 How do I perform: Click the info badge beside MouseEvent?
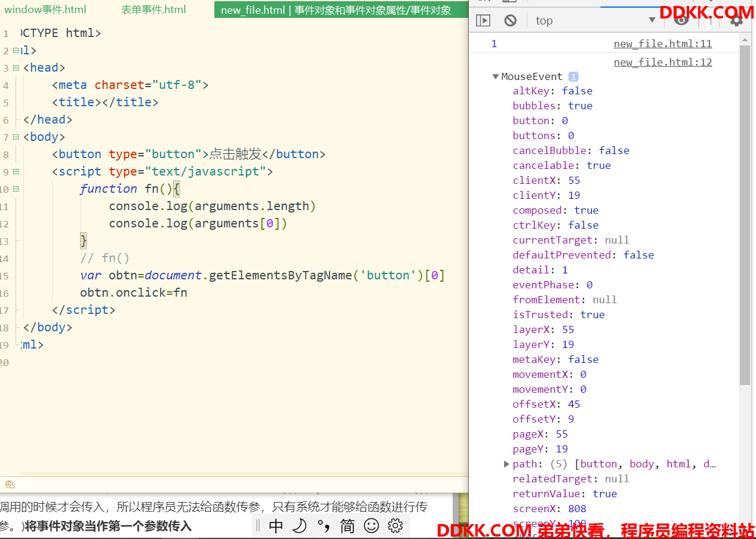pyautogui.click(x=573, y=76)
